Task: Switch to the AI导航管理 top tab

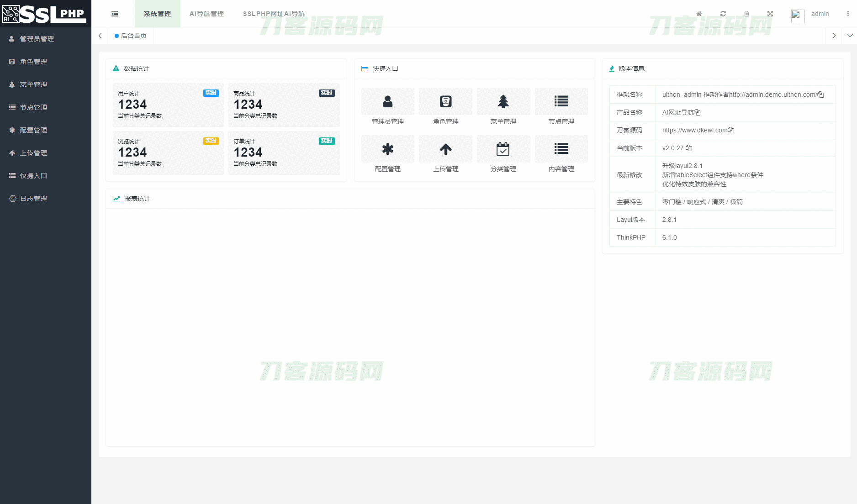Action: click(206, 14)
